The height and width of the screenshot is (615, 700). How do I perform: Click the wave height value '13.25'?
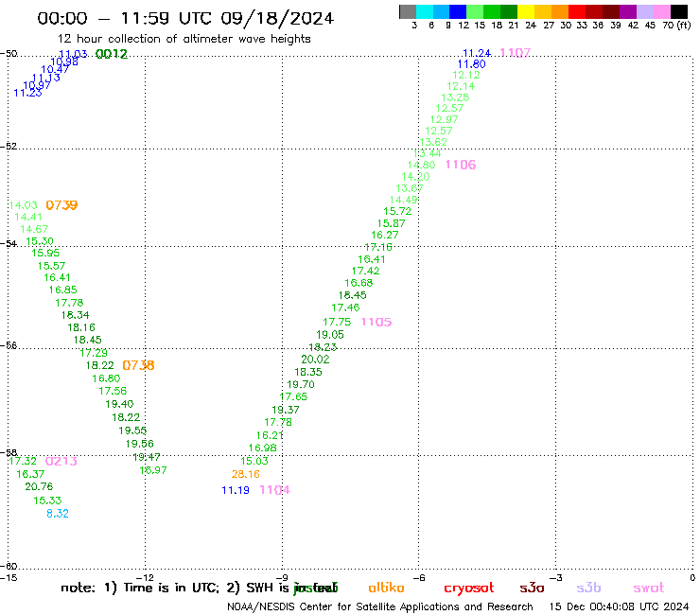455,97
